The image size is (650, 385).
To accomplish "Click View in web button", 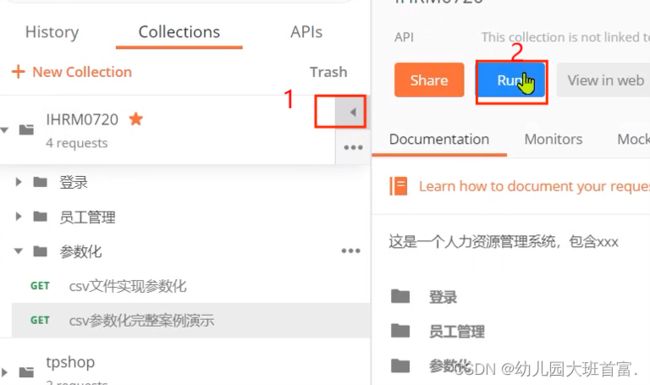I will coord(605,80).
